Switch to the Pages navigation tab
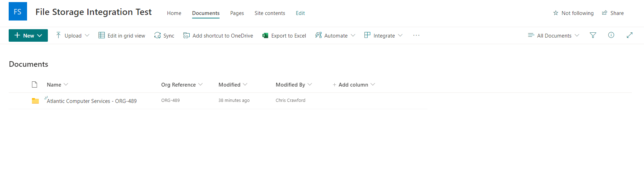Viewport: 644px width, 178px height. [x=237, y=13]
